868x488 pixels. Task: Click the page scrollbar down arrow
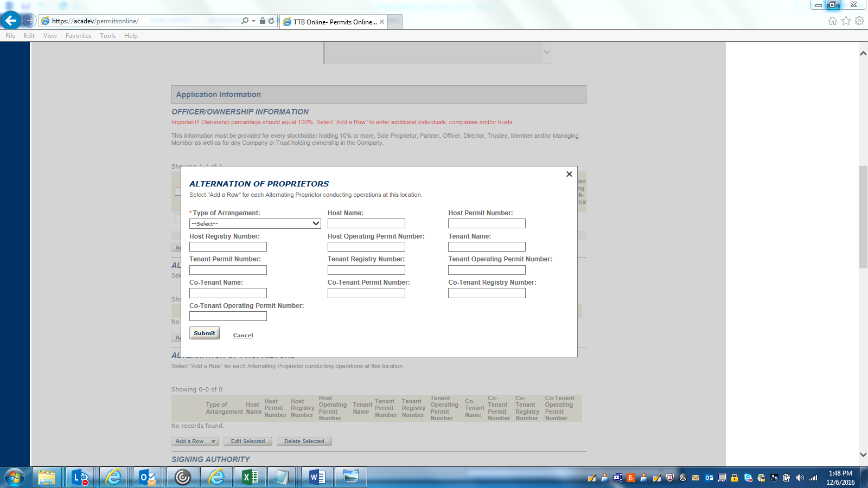point(863,455)
